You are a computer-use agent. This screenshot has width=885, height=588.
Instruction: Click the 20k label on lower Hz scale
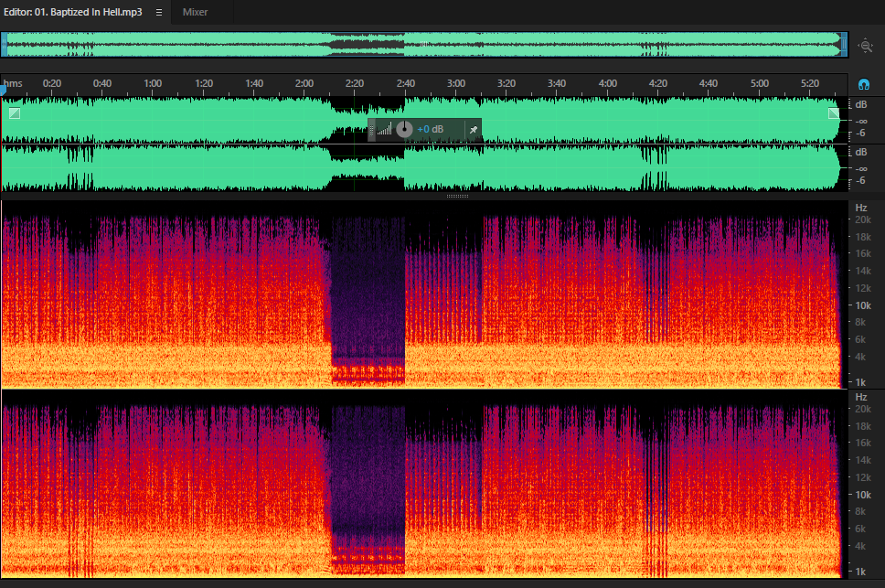863,409
